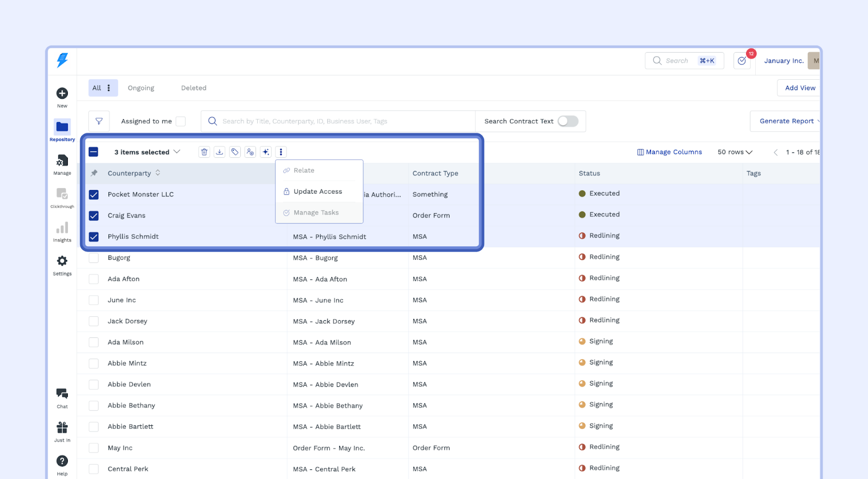Check the Bugorg row checkbox
Image resolution: width=868 pixels, height=479 pixels.
click(x=94, y=258)
